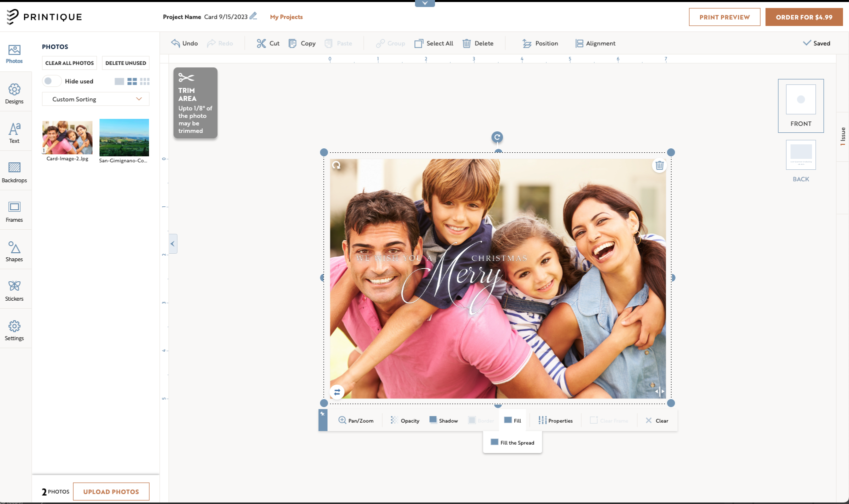
Task: Expand the top center chevron menu
Action: [424, 3]
